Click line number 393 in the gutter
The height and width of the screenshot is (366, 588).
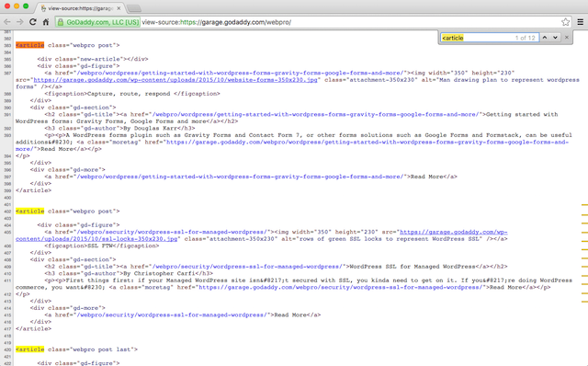click(7, 135)
